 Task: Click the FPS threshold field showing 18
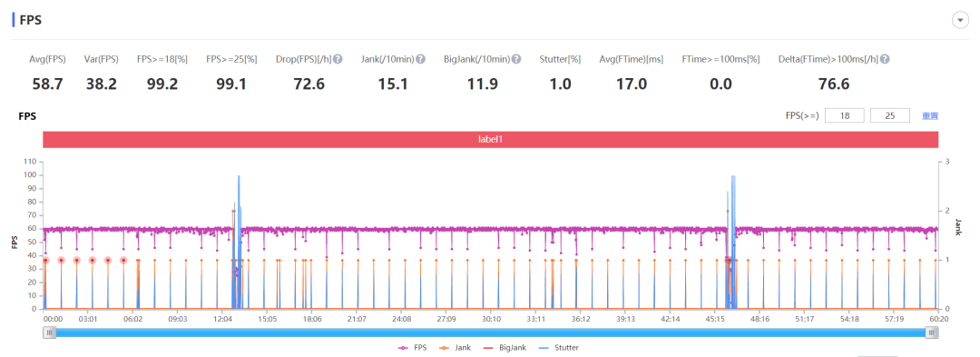845,115
